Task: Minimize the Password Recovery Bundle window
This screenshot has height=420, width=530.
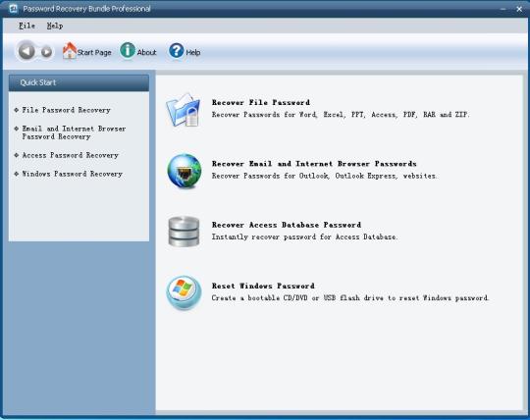Action: pyautogui.click(x=503, y=9)
